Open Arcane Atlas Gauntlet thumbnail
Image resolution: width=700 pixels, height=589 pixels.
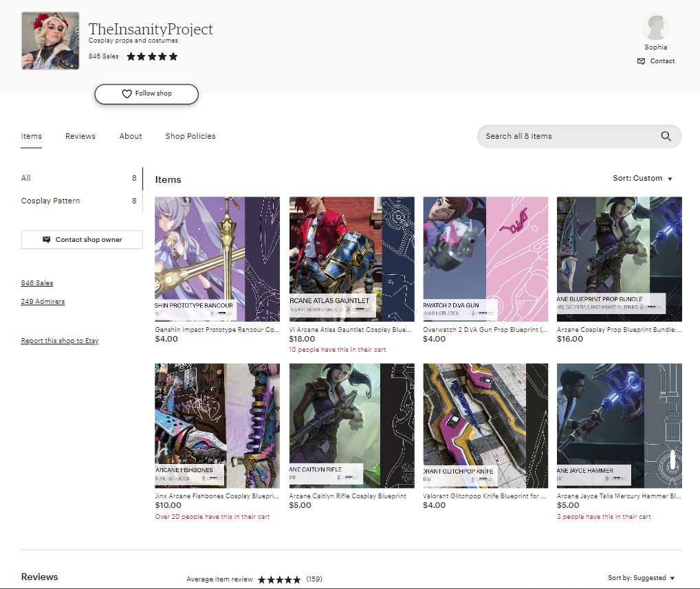pos(352,259)
